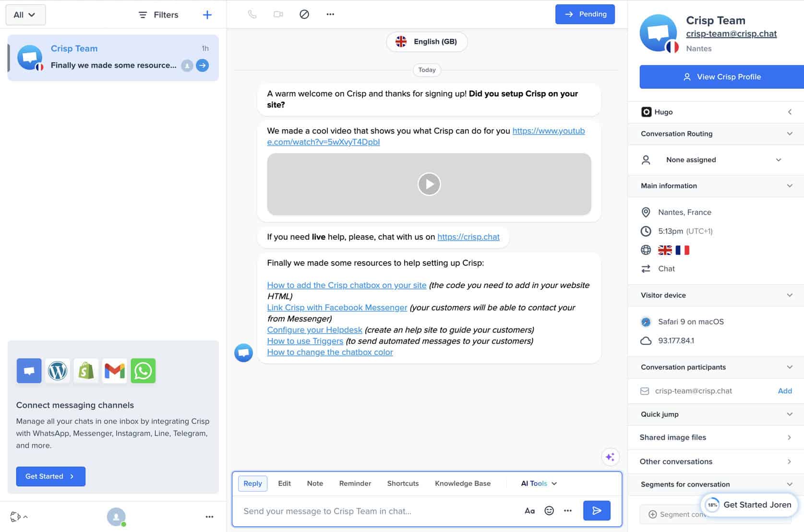Open the All conversations dropdown
This screenshot has height=532, width=804.
click(x=25, y=15)
